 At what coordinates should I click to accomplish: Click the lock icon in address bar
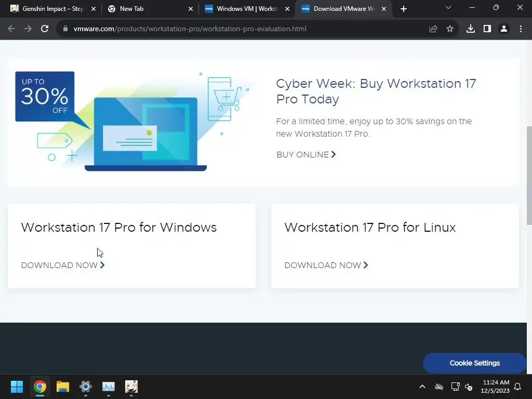coord(65,29)
